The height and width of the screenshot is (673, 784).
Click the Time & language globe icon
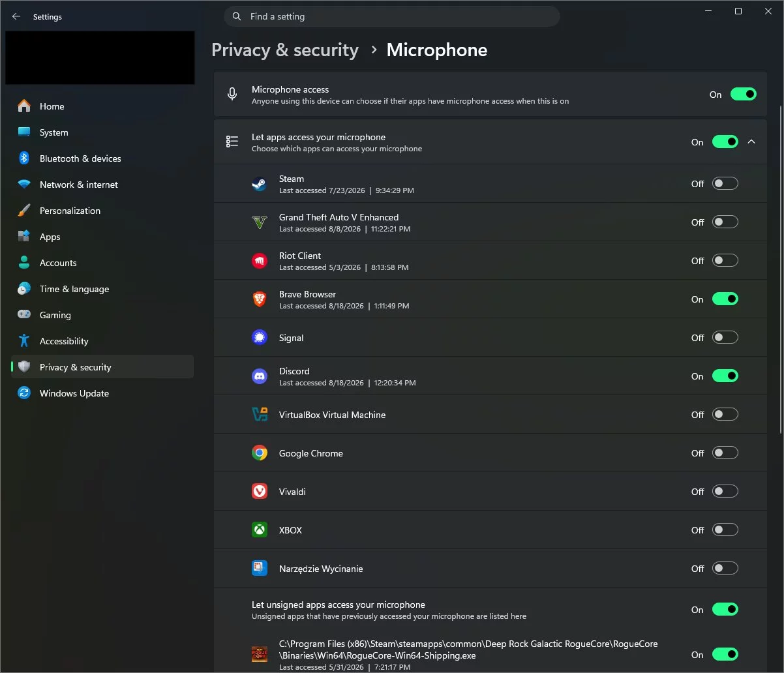(x=24, y=289)
